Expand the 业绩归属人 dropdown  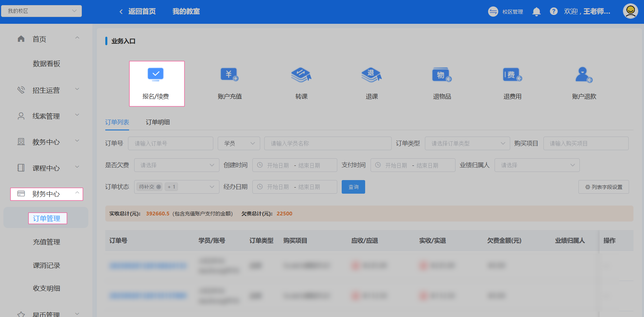pyautogui.click(x=537, y=165)
